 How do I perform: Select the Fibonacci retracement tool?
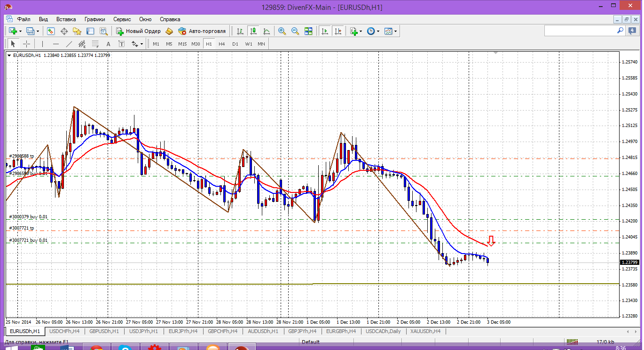click(x=95, y=44)
